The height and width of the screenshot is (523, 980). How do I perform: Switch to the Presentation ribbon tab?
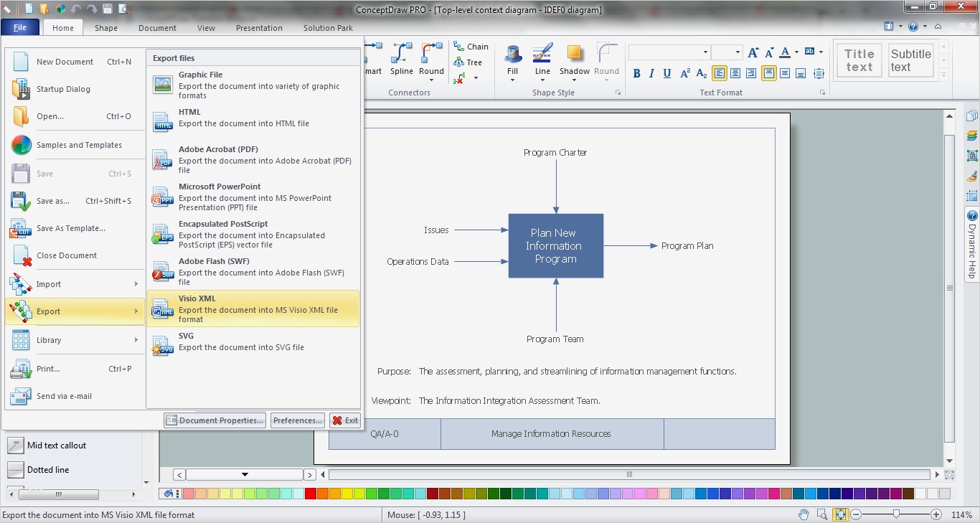point(259,28)
